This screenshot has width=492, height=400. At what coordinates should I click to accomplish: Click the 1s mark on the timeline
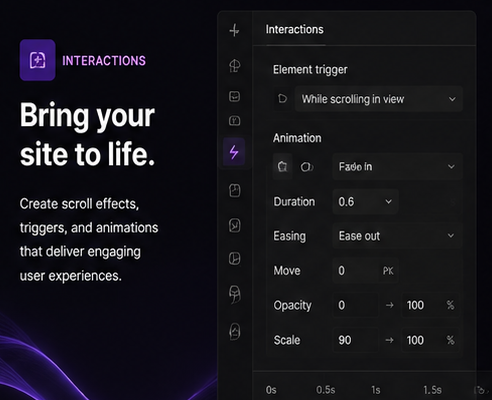click(x=376, y=390)
